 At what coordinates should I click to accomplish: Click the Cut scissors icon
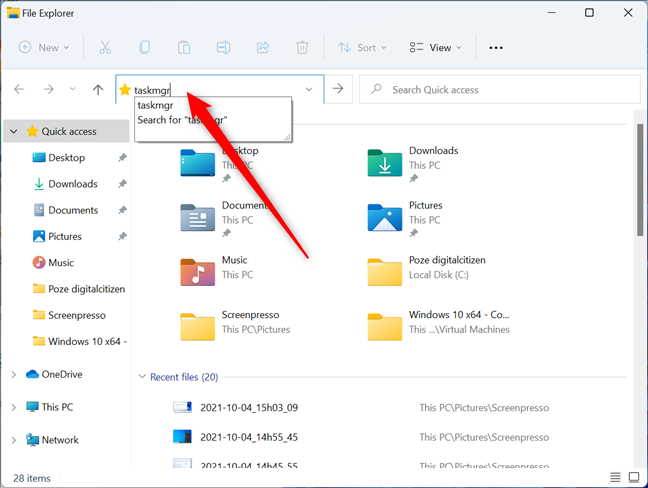(105, 48)
